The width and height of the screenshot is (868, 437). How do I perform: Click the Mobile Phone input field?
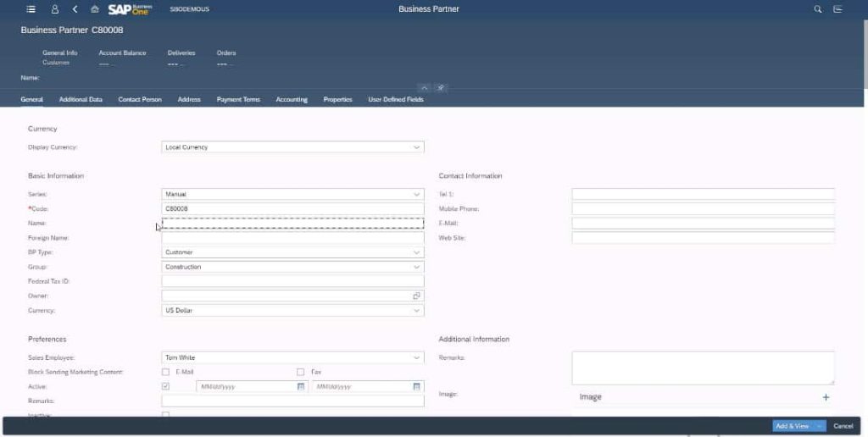pos(703,208)
